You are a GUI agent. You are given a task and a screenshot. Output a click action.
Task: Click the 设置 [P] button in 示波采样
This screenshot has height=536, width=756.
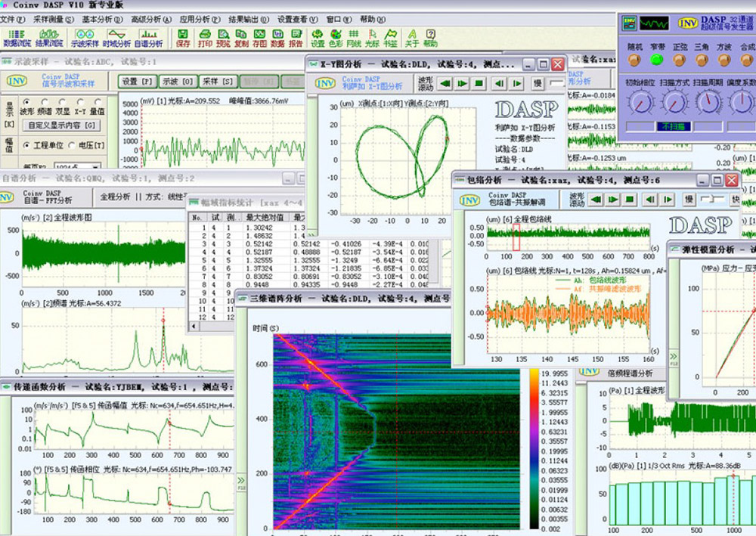click(x=138, y=82)
